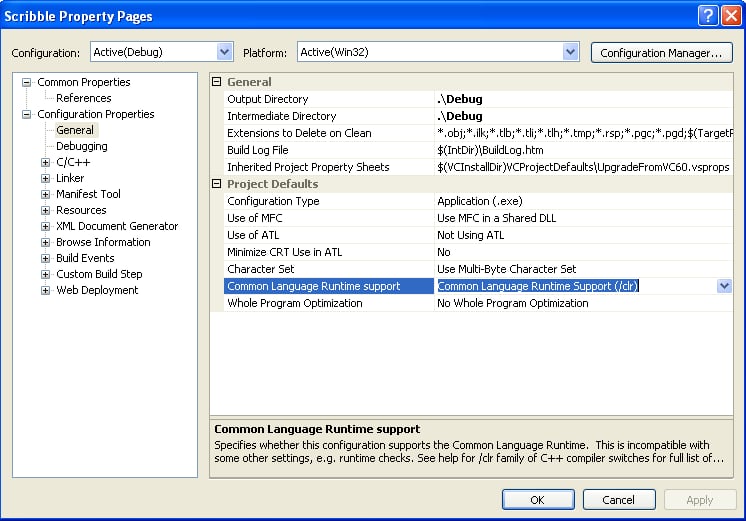Select the Use of ATL property
Viewport: 746px width, 521px height.
click(253, 235)
